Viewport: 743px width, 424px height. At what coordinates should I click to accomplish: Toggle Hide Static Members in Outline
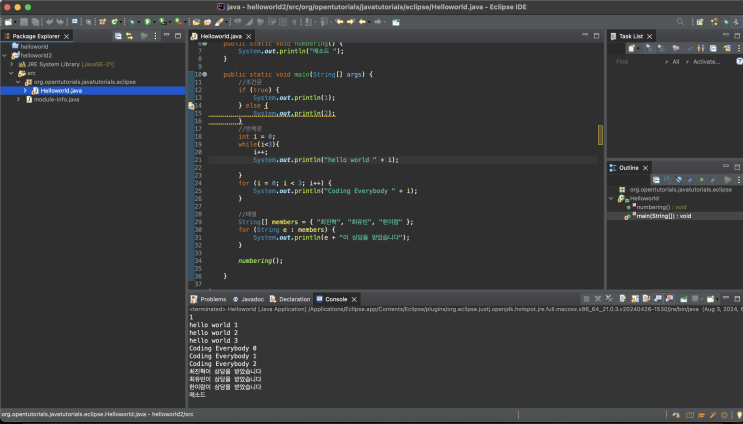coord(690,180)
